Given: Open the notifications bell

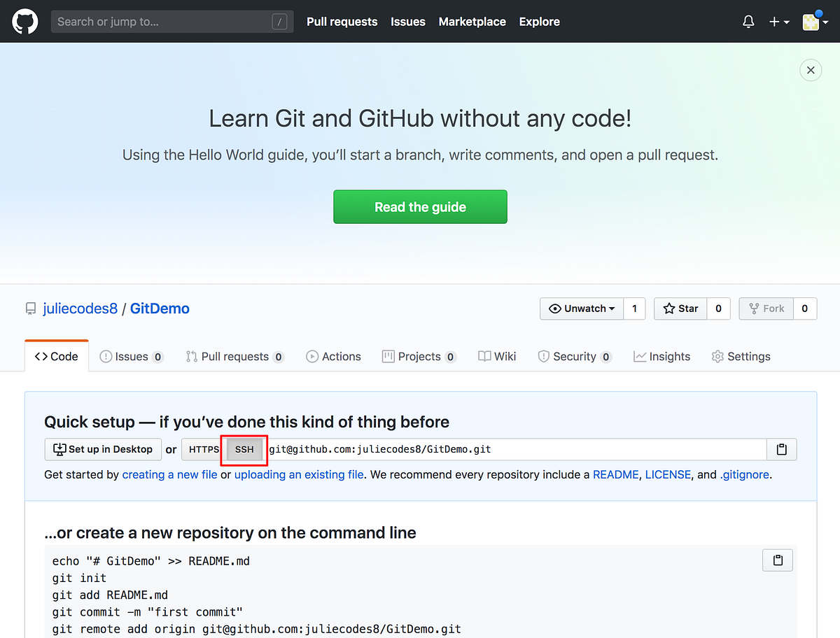Looking at the screenshot, I should [748, 22].
